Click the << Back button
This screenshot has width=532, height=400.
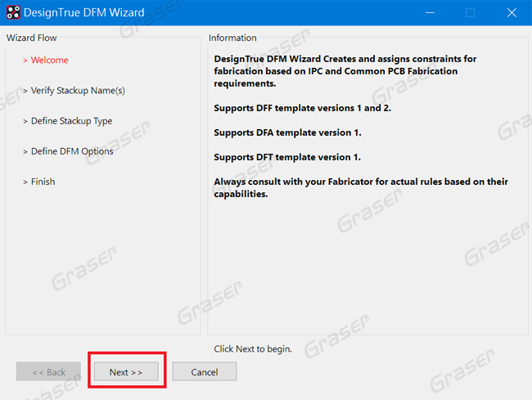[48, 371]
